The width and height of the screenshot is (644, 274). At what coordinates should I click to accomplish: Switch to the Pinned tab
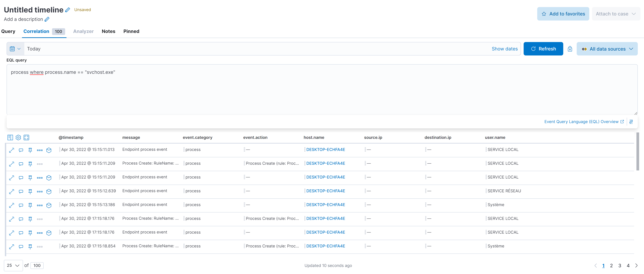[x=131, y=31]
